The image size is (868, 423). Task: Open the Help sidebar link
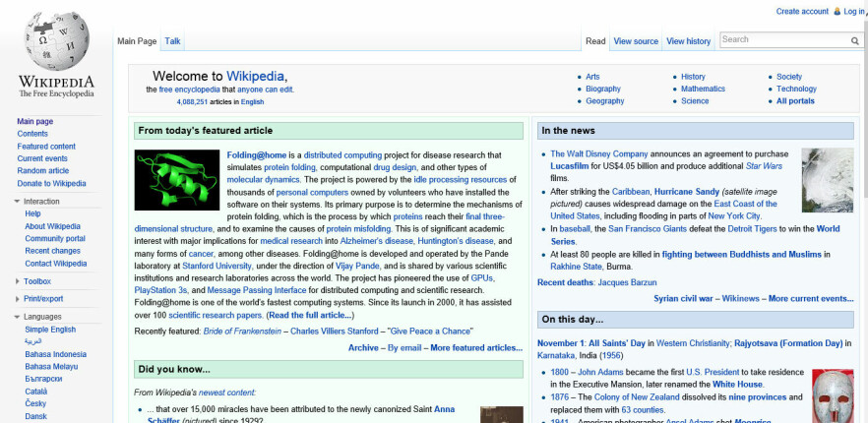pos(32,213)
